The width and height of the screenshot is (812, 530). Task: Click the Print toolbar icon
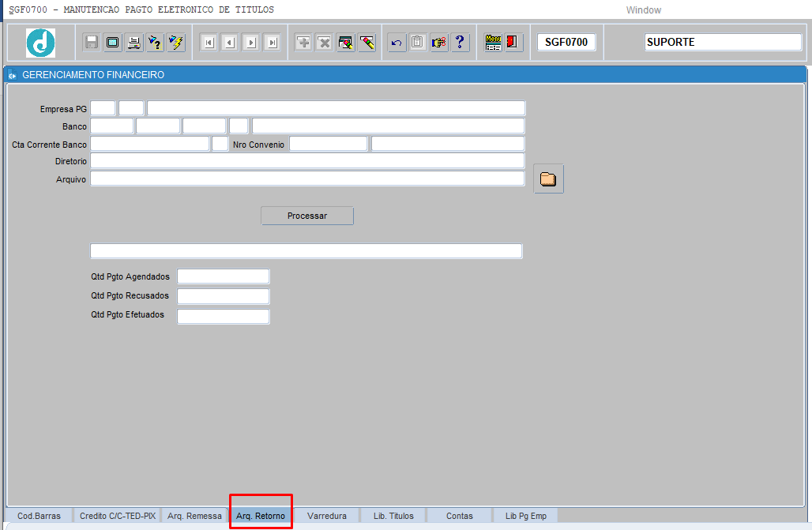(x=134, y=43)
